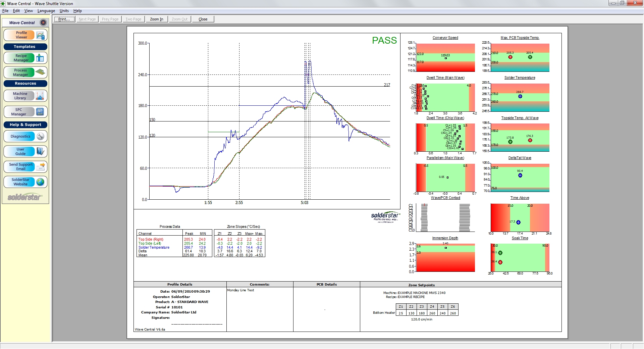Click the Monday Line Test comment
This screenshot has width=644, height=349.
tap(240, 290)
